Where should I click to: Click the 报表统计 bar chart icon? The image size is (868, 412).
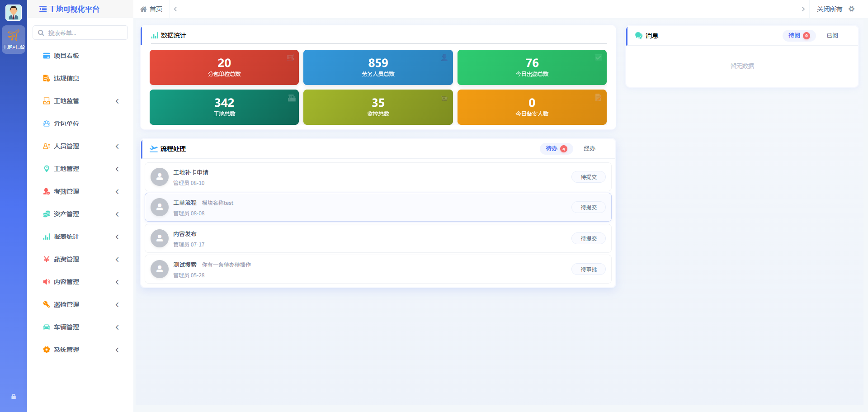point(47,237)
